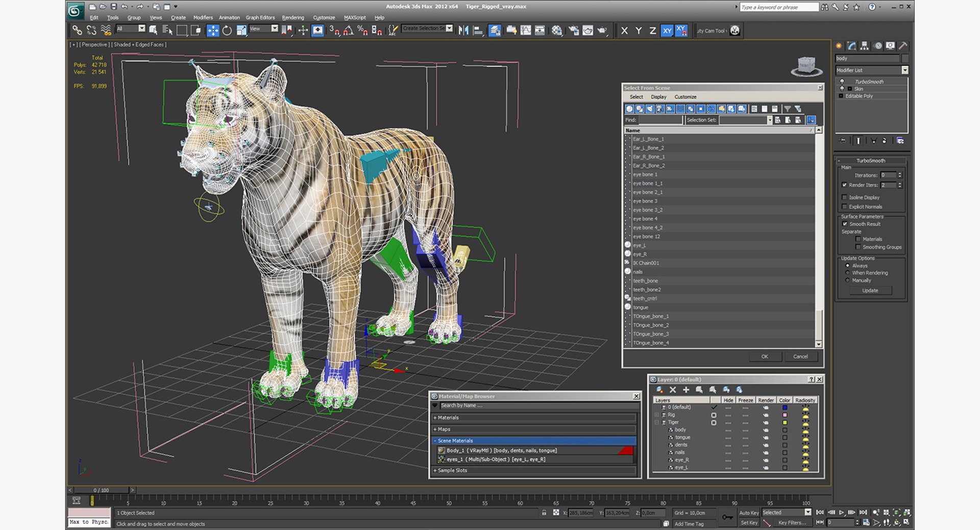The image size is (980, 530).
Task: Click the Set Key button
Action: [749, 523]
